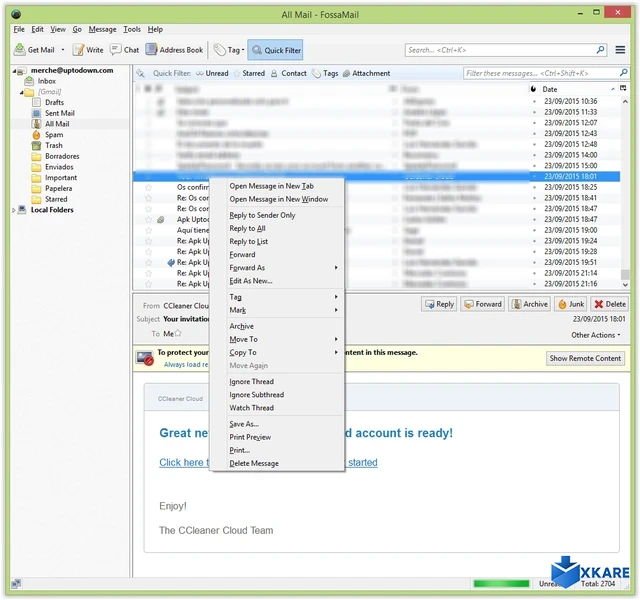The image size is (640, 600).
Task: Click the column picker icon in message list
Action: [x=623, y=89]
